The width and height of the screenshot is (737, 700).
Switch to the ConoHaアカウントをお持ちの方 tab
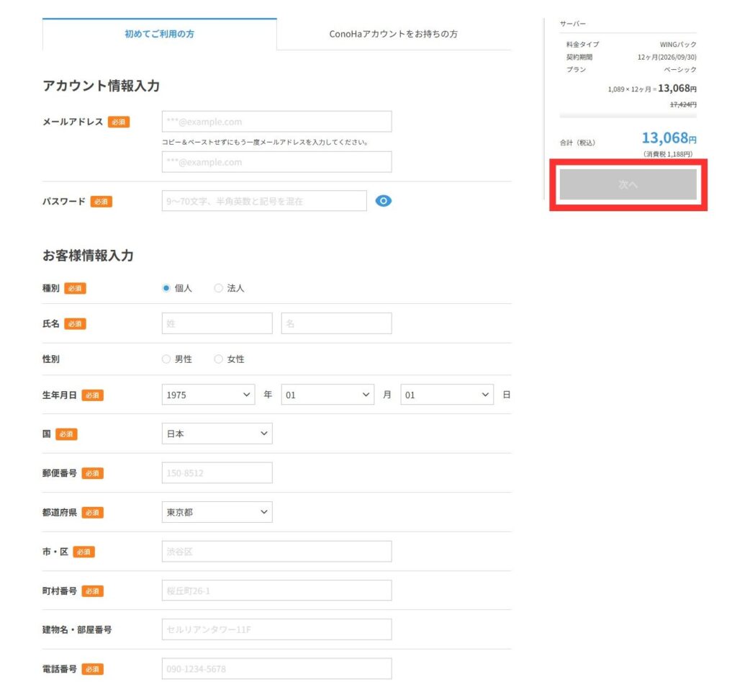(392, 33)
